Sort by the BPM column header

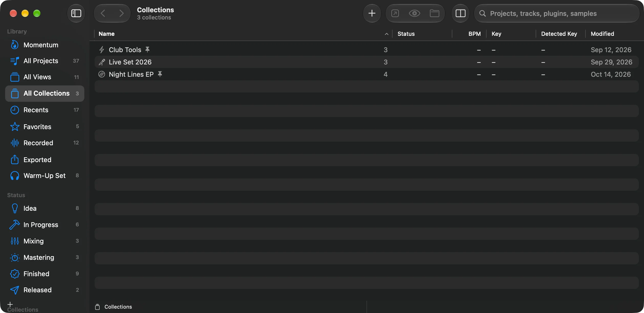coord(469,34)
